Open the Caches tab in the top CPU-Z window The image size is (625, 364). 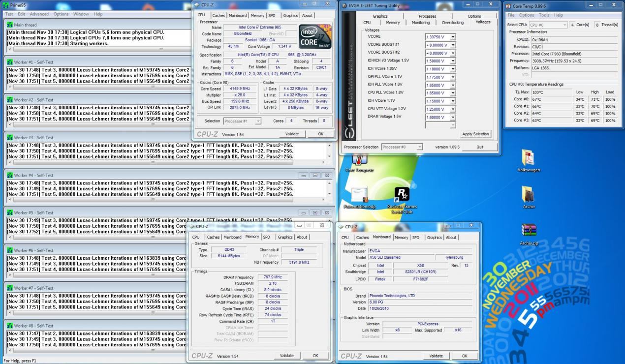(x=219, y=15)
